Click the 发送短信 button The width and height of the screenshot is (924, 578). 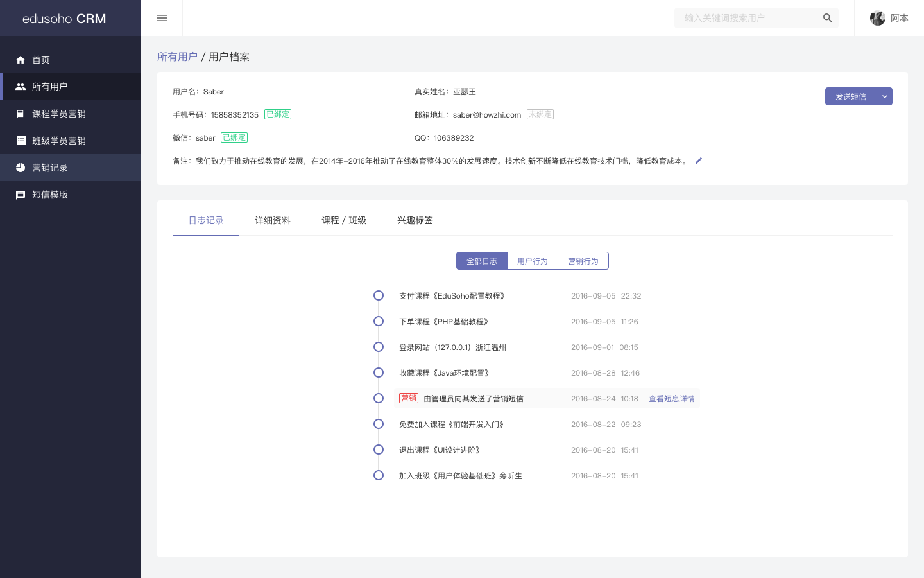[x=851, y=96]
